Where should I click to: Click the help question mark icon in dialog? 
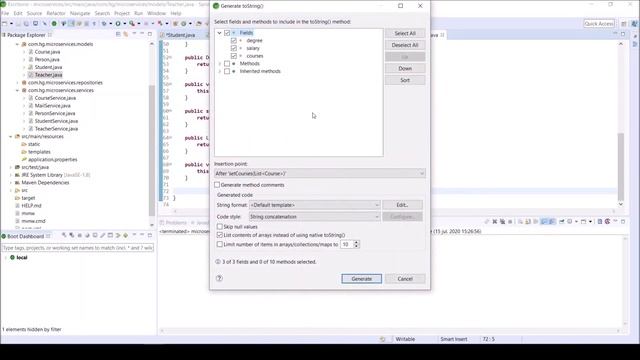coord(219,278)
